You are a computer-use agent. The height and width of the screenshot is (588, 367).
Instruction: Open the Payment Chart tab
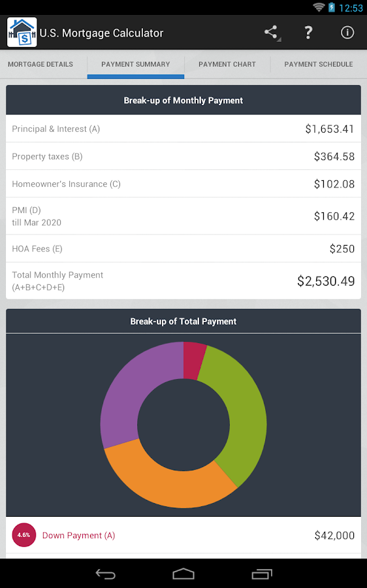click(227, 64)
